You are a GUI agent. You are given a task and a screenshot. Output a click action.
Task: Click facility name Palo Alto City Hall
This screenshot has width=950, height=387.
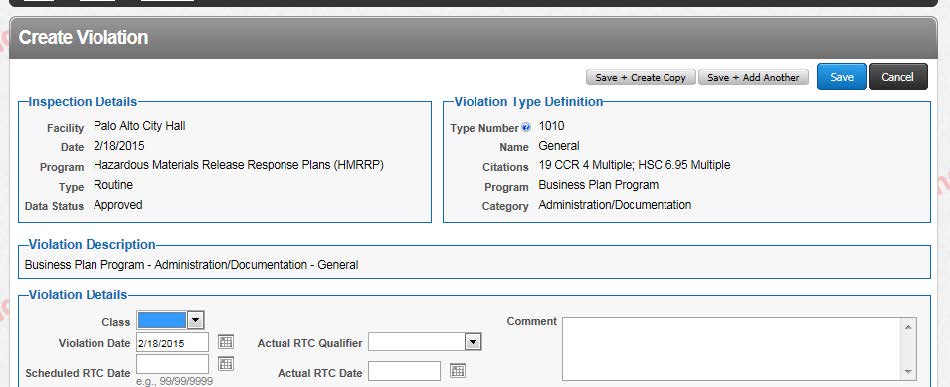pyautogui.click(x=140, y=126)
